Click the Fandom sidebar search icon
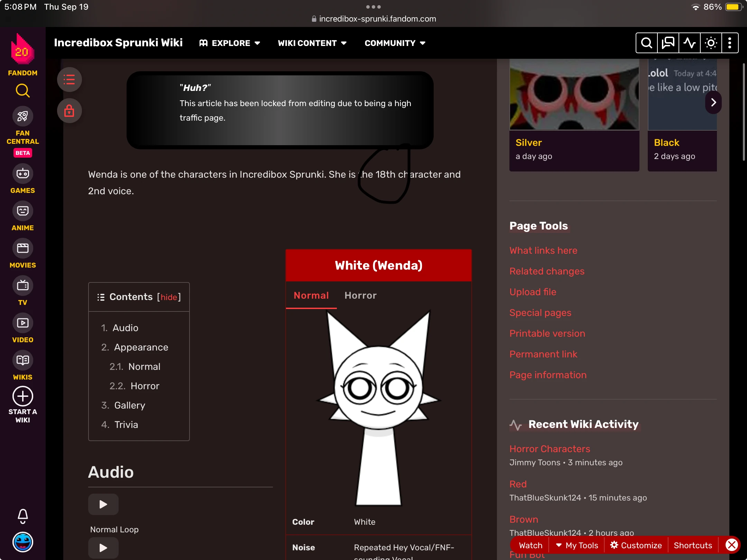The width and height of the screenshot is (747, 560). (x=22, y=91)
